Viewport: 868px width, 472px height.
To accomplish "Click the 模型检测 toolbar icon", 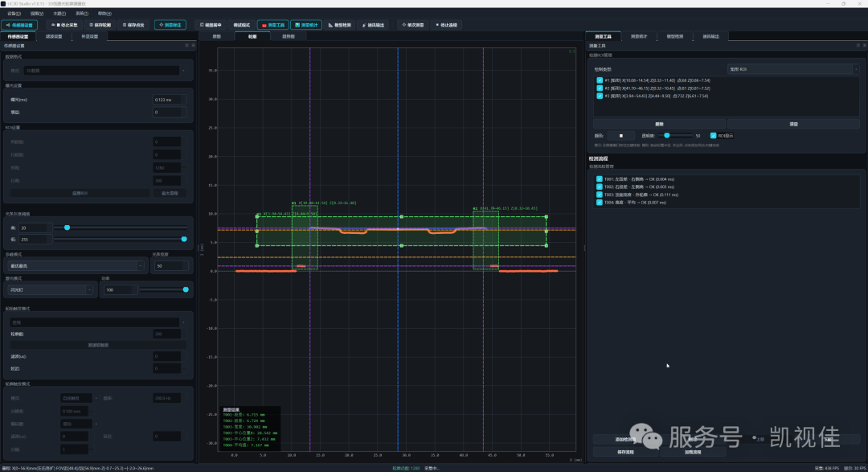I will pos(340,25).
